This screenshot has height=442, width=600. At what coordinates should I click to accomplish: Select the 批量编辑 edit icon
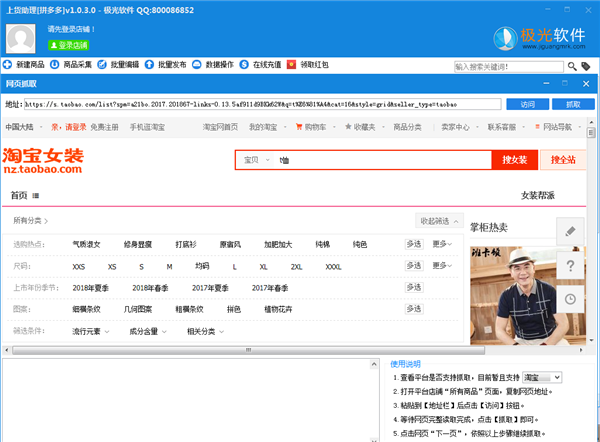(x=102, y=65)
